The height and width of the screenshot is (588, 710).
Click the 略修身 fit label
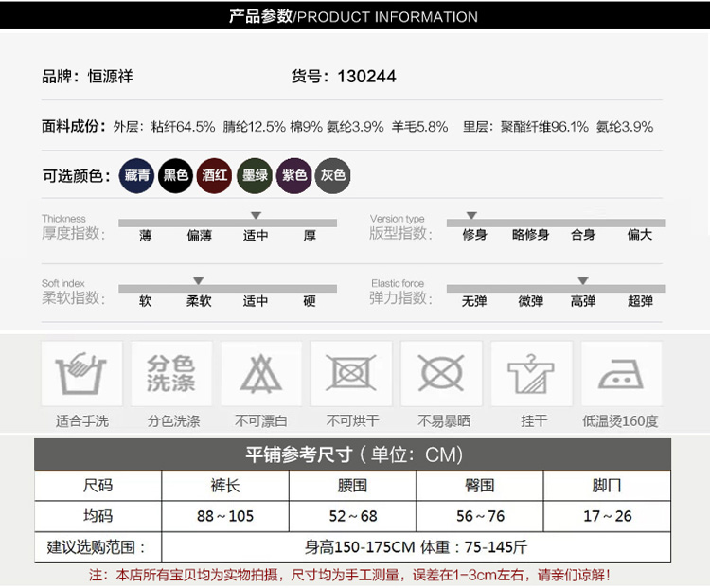click(531, 235)
